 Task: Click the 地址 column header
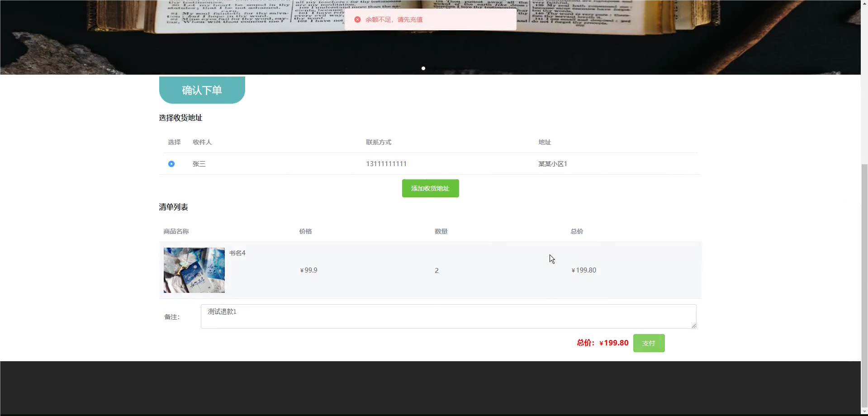coord(545,142)
